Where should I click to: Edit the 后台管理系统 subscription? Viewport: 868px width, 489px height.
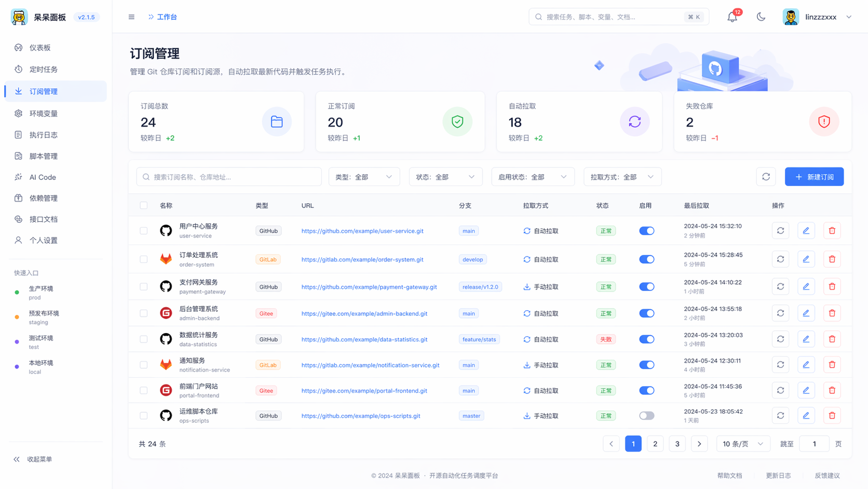(x=806, y=313)
